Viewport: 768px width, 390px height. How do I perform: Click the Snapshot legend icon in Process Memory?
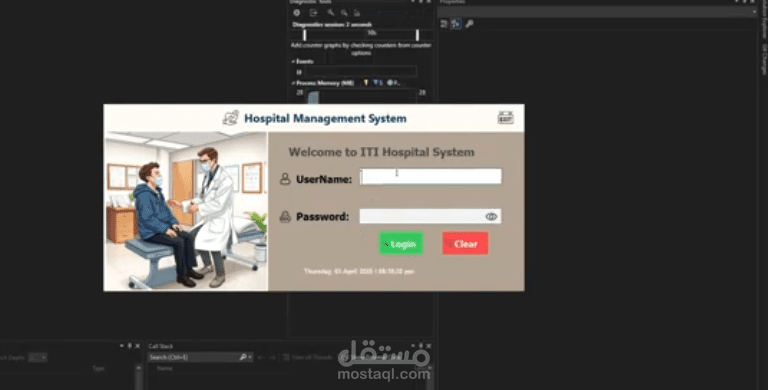376,83
